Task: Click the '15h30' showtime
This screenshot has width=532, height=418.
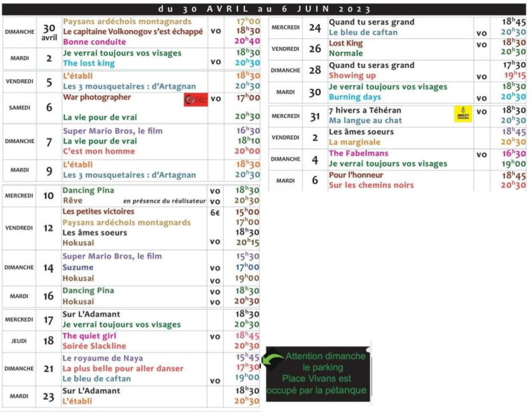Action: point(247,256)
